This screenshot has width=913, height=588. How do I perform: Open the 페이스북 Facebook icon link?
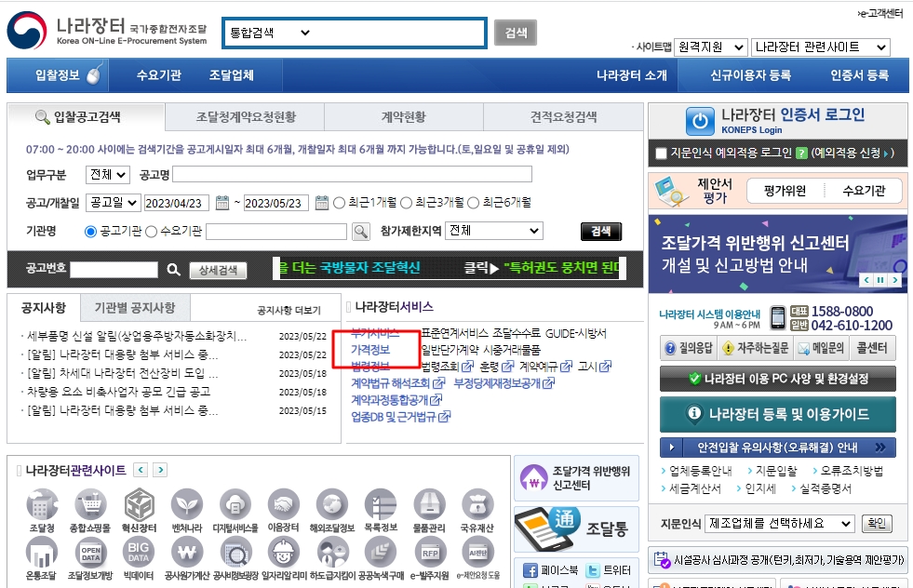click(x=531, y=570)
